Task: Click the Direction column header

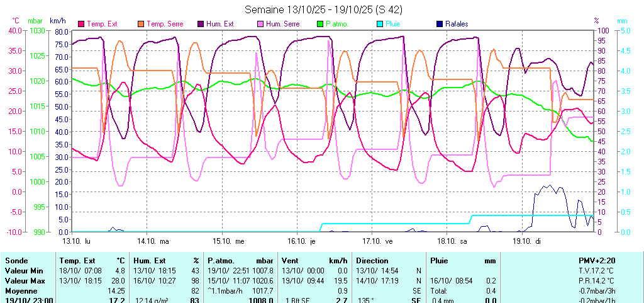Action: click(372, 260)
